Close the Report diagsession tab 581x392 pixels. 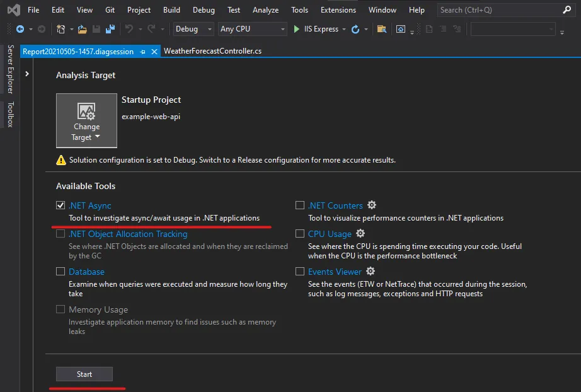[x=154, y=52]
